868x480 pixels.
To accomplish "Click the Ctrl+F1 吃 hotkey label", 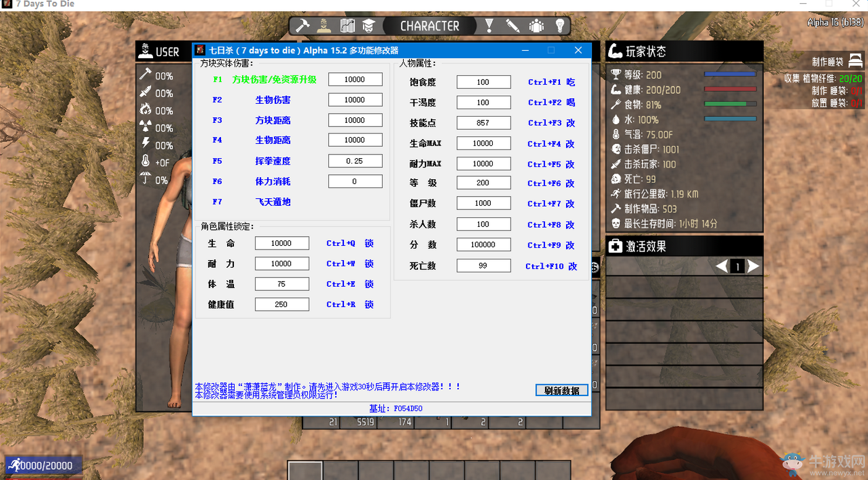I will 551,82.
